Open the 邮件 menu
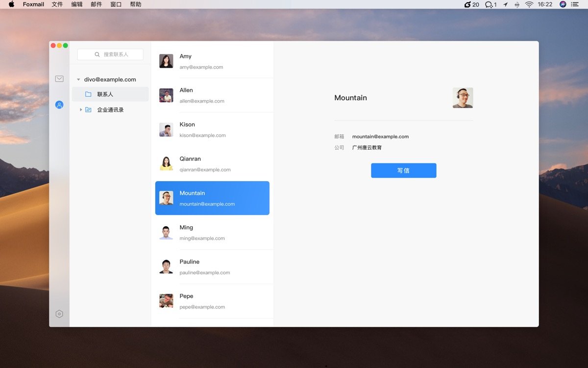Viewport: 588px width, 368px height. pyautogui.click(x=97, y=4)
